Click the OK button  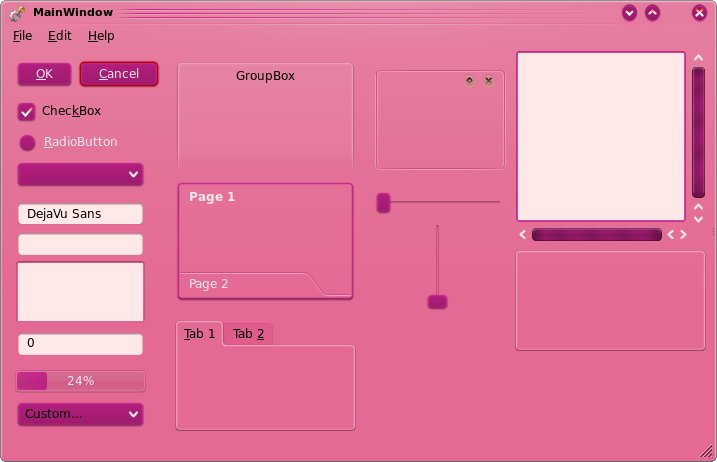pyautogui.click(x=44, y=74)
